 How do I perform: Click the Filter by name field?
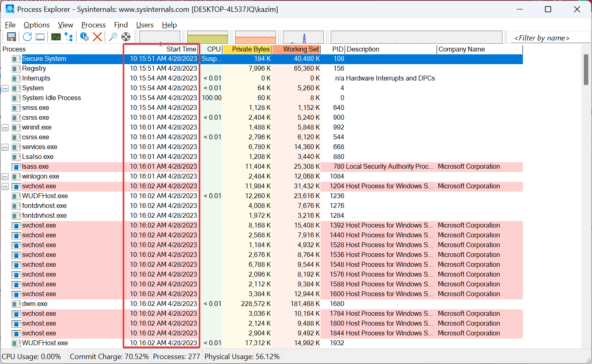tap(550, 38)
